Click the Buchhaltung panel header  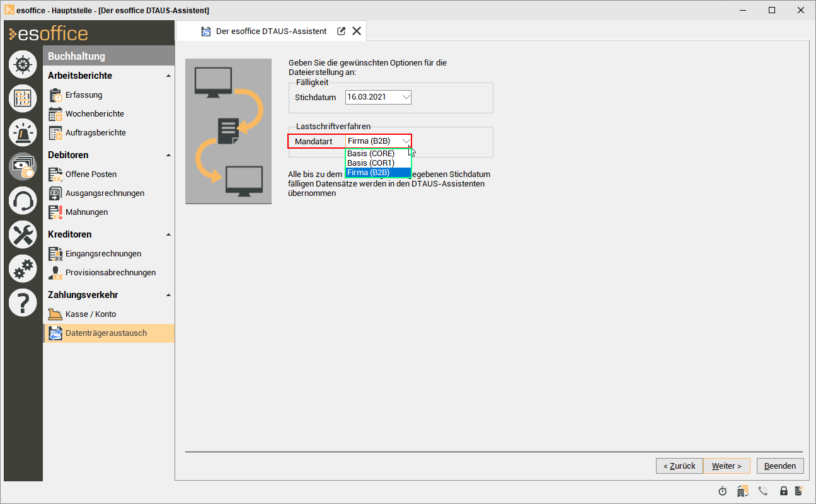click(x=109, y=56)
